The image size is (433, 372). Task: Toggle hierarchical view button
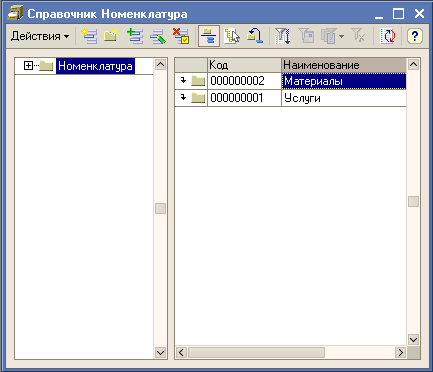click(x=209, y=36)
